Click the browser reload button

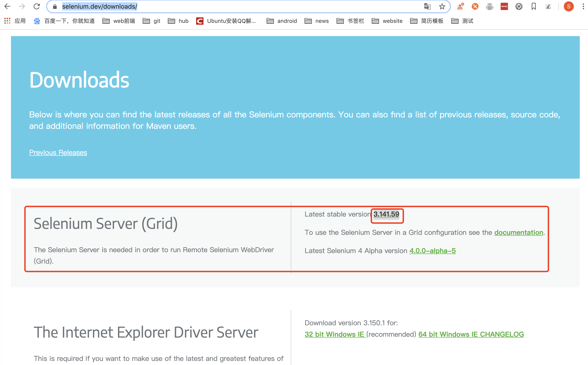pyautogui.click(x=37, y=7)
